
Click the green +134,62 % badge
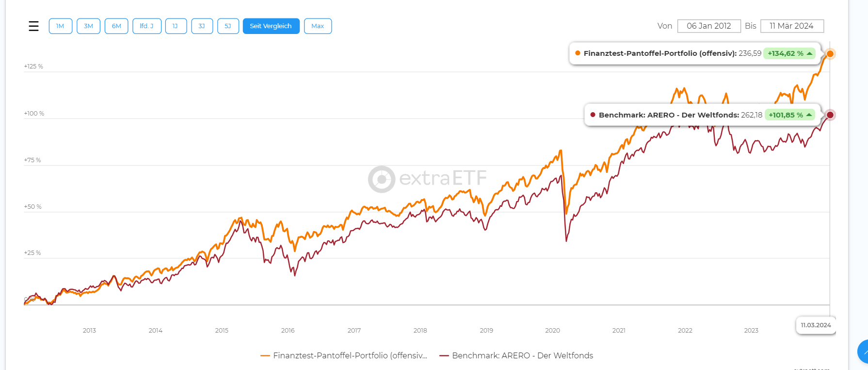(789, 53)
